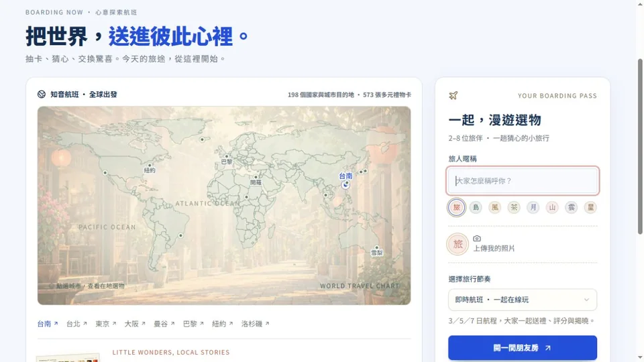This screenshot has height=362, width=644.
Task: Select the 旅 avatar badge in the avatar row
Action: coord(456,207)
